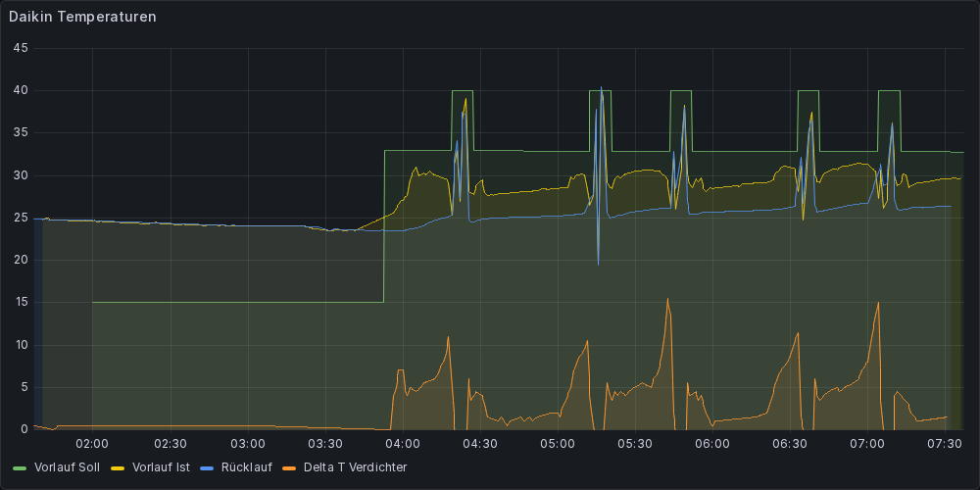Click the 20 value on the y-axis
The height and width of the screenshot is (490, 980).
pos(21,260)
